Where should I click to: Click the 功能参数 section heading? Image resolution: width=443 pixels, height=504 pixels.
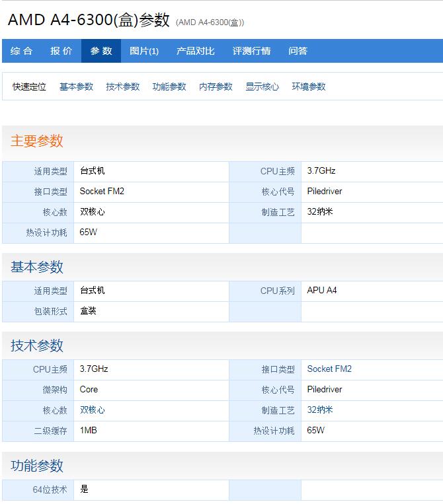click(36, 466)
